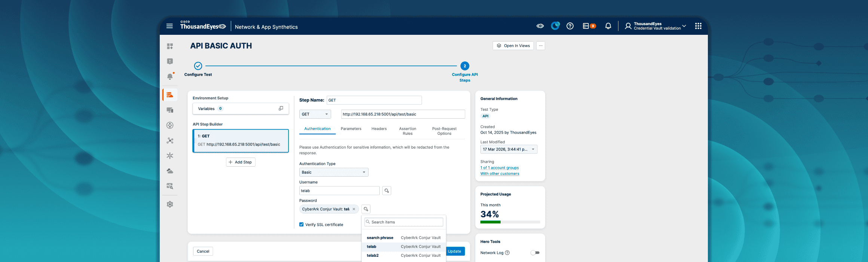Screen dimensions: 868x262
Task: Open the hamburger navigation menu
Action: (x=169, y=26)
